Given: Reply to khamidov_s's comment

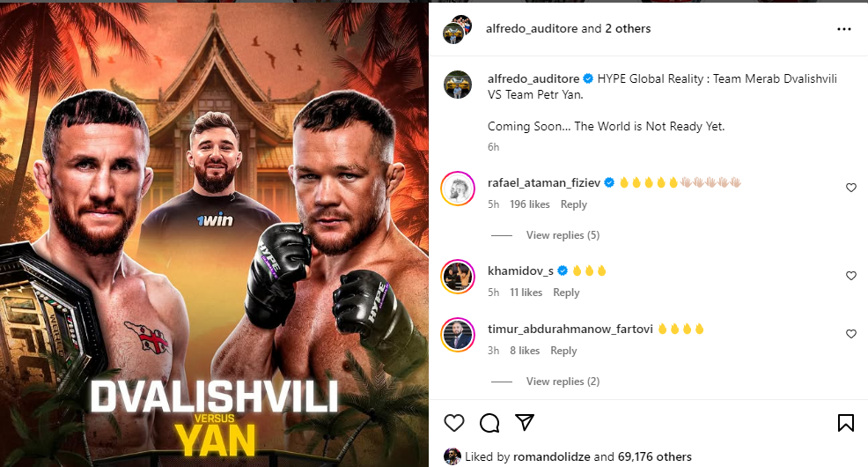Looking at the screenshot, I should pos(566,293).
